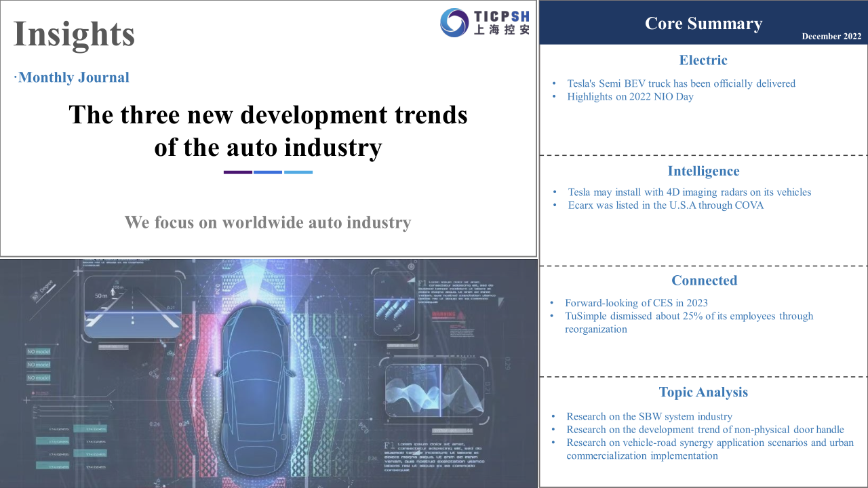868x488 pixels.
Task: Click the top NO model label
Action: [x=39, y=352]
